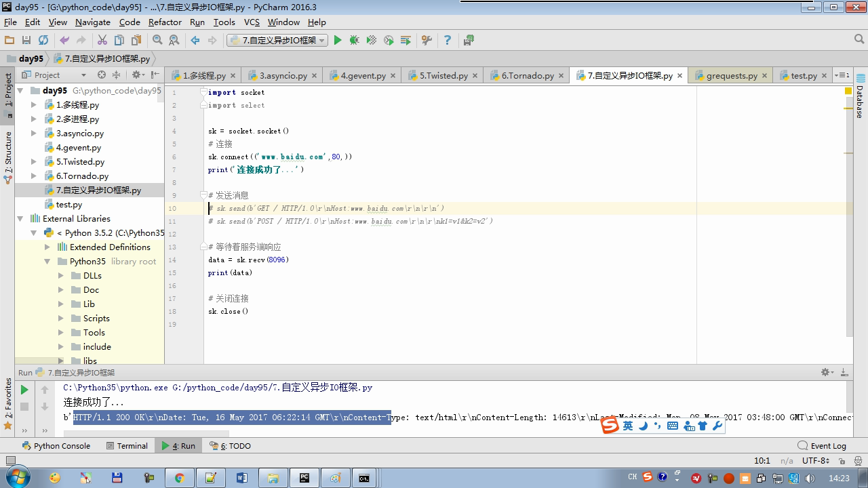Toggle the Event Log panel

[x=822, y=446]
